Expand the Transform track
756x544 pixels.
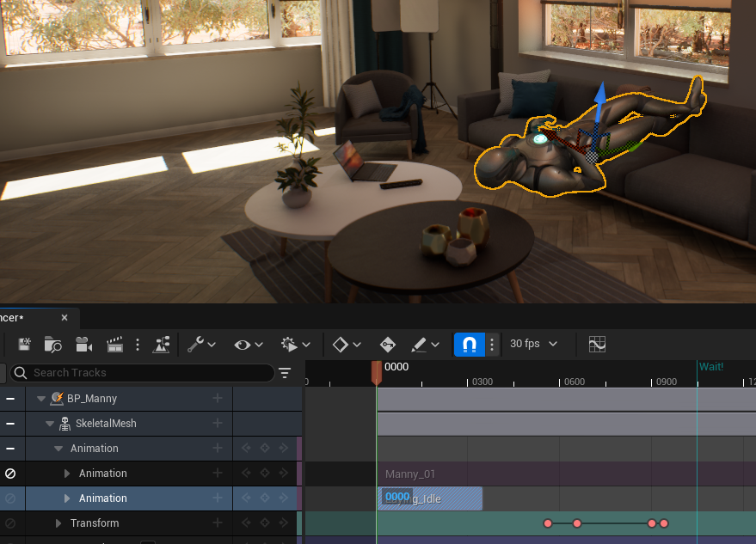[58, 523]
